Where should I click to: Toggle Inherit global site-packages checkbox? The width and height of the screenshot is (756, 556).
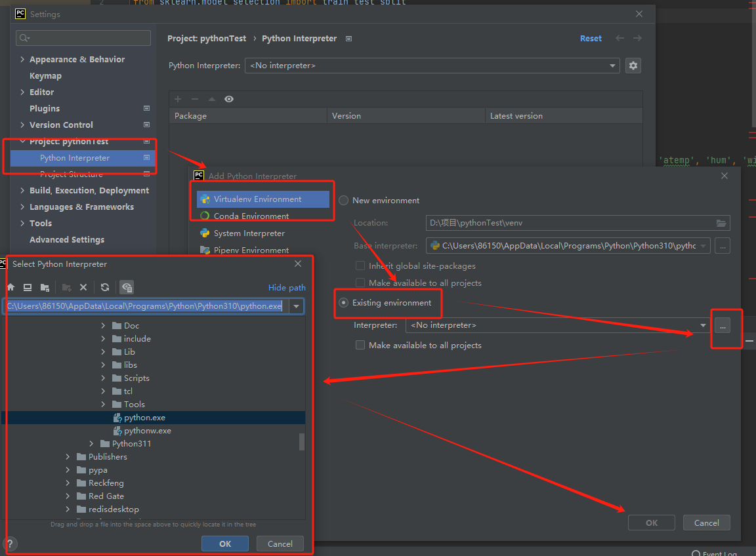[x=360, y=266]
